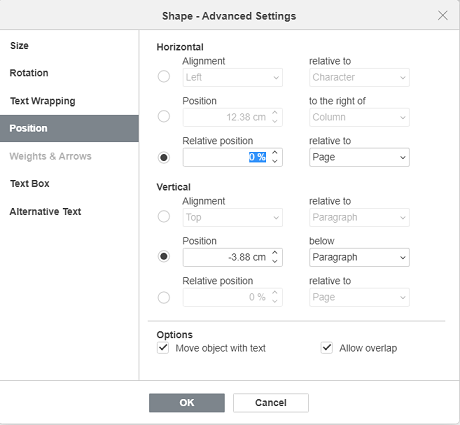
Task: Toggle Move object with text checkbox
Action: click(163, 348)
